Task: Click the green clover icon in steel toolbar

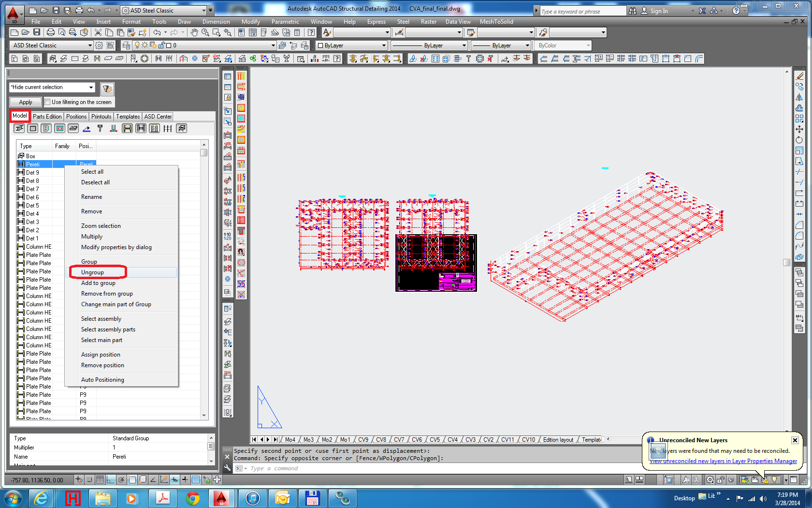Action: point(253,59)
